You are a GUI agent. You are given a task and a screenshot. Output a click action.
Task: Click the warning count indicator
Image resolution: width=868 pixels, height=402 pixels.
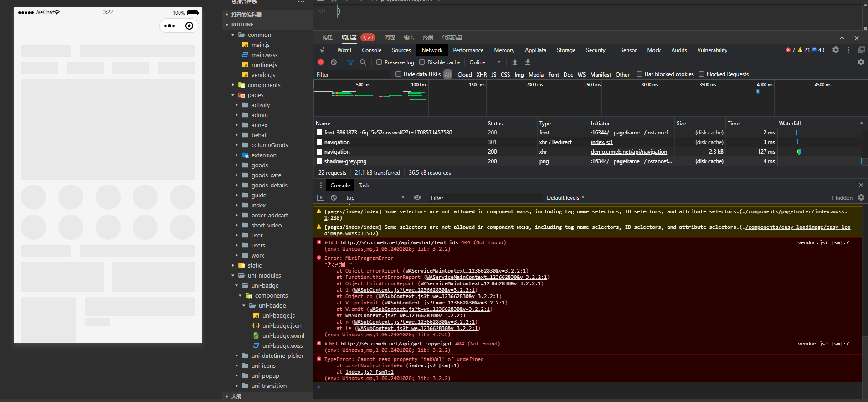(804, 50)
